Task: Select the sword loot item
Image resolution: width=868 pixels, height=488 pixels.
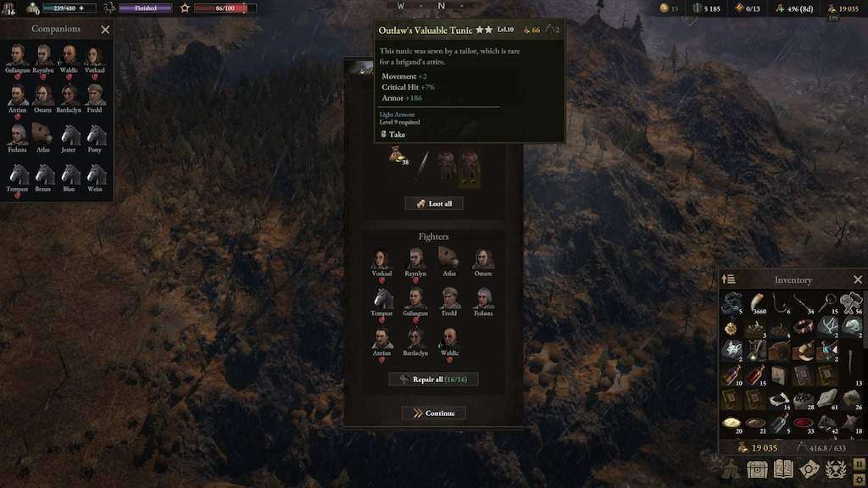Action: coord(424,164)
